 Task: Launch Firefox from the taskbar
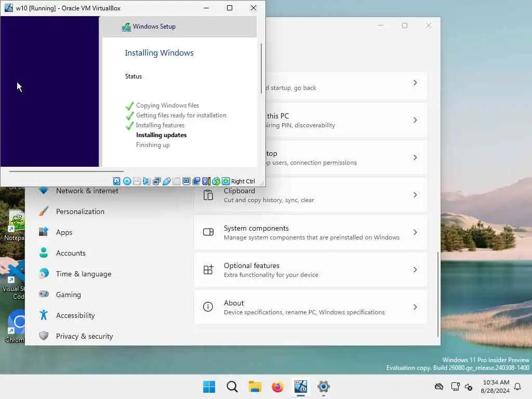pos(277,387)
